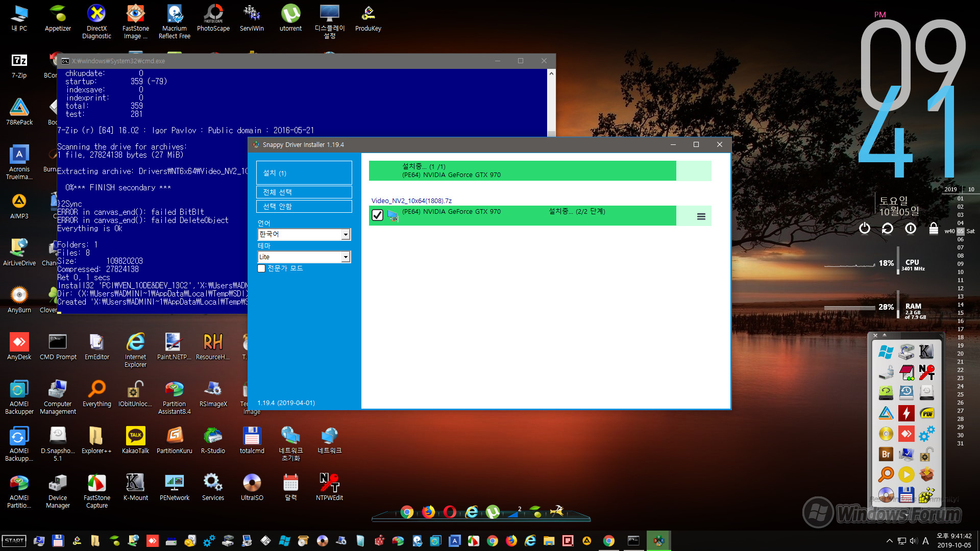Viewport: 980px width, 551px height.
Task: Click the lock widget icon
Action: (934, 228)
